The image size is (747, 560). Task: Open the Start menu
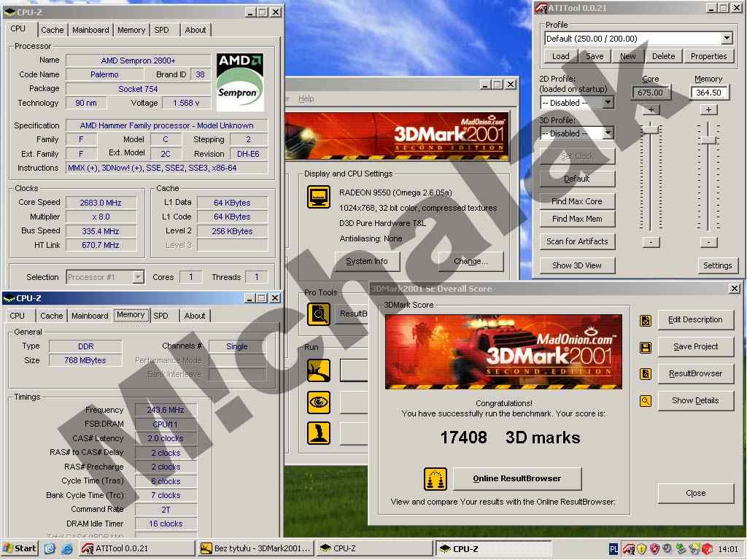click(20, 548)
